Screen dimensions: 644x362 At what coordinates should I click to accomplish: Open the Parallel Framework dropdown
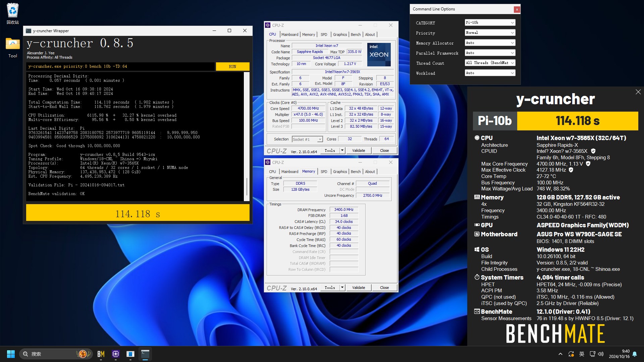point(490,53)
